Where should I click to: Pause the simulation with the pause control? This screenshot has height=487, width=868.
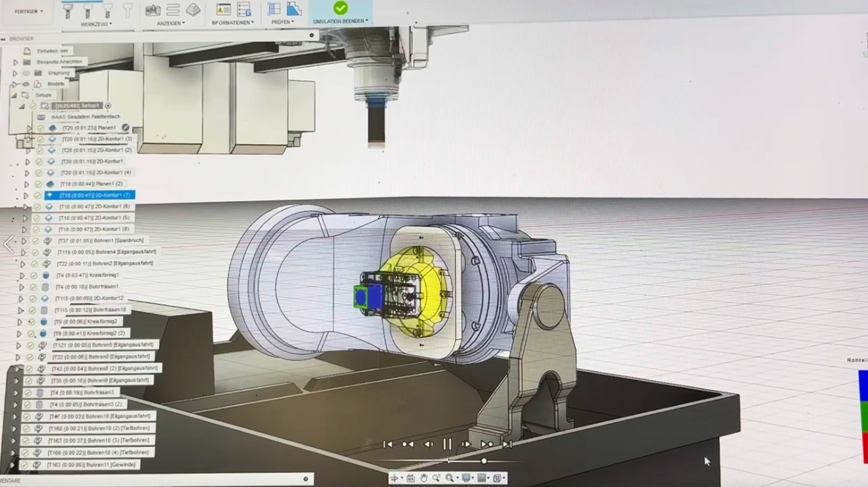click(447, 444)
